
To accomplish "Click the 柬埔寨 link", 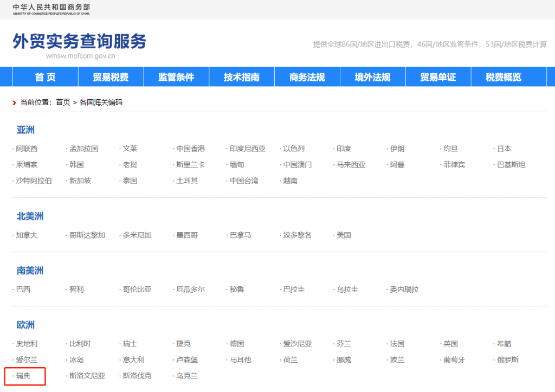I will 27,165.
